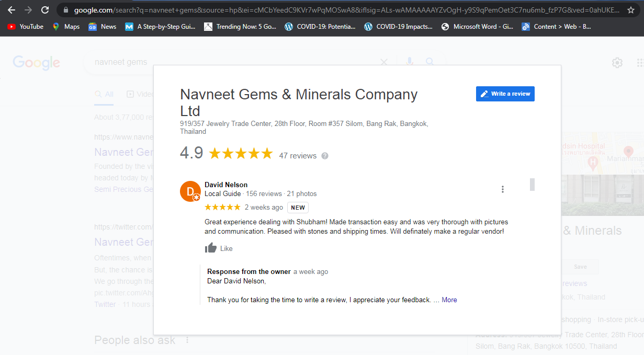Open Google search settings gear
644x355 pixels.
(617, 62)
